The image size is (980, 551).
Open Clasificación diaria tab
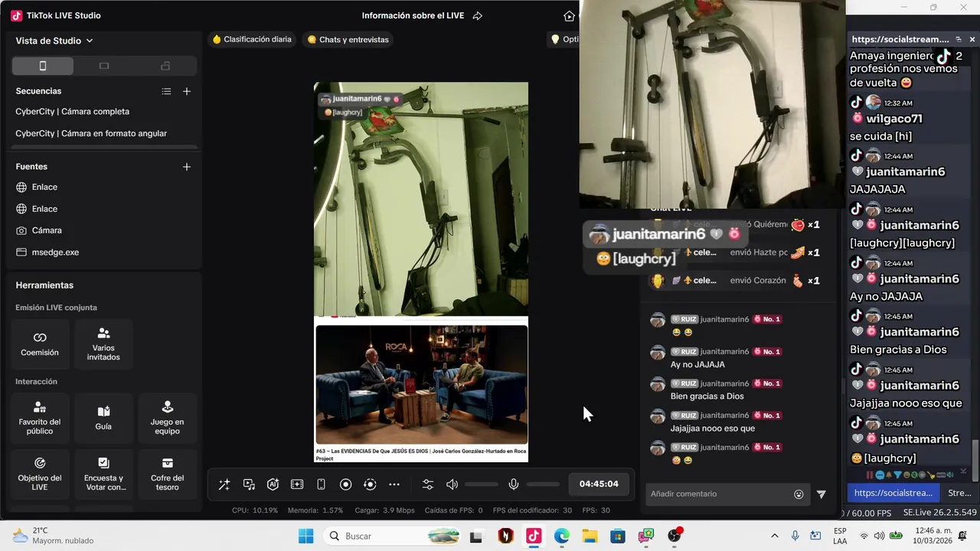(x=252, y=39)
